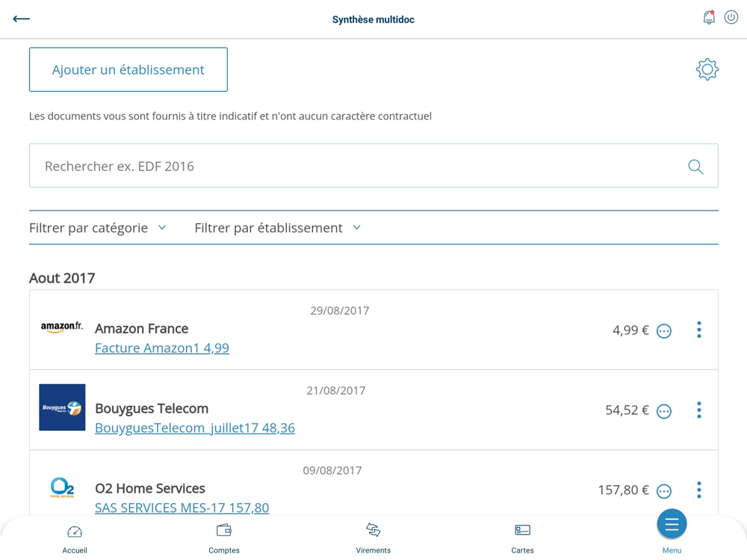Screen dimensions: 747x560
Task: Click the search magnifier icon
Action: pos(695,167)
